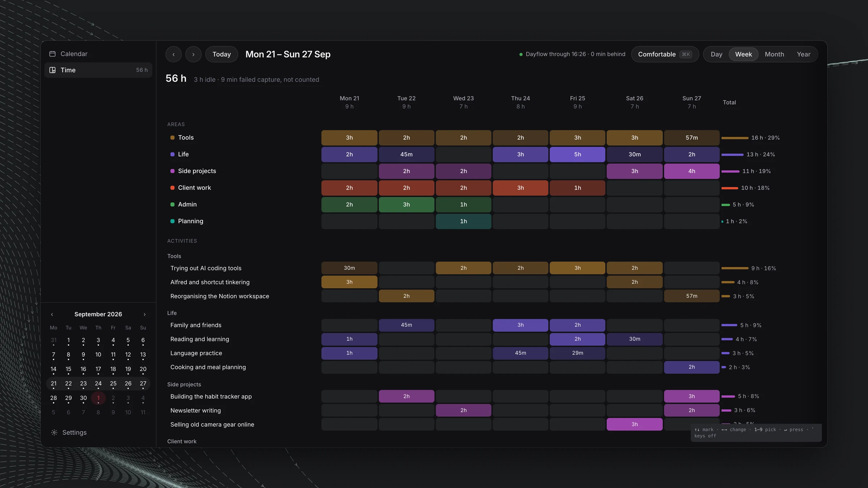Switch to Day view
868x488 pixels.
coord(716,54)
